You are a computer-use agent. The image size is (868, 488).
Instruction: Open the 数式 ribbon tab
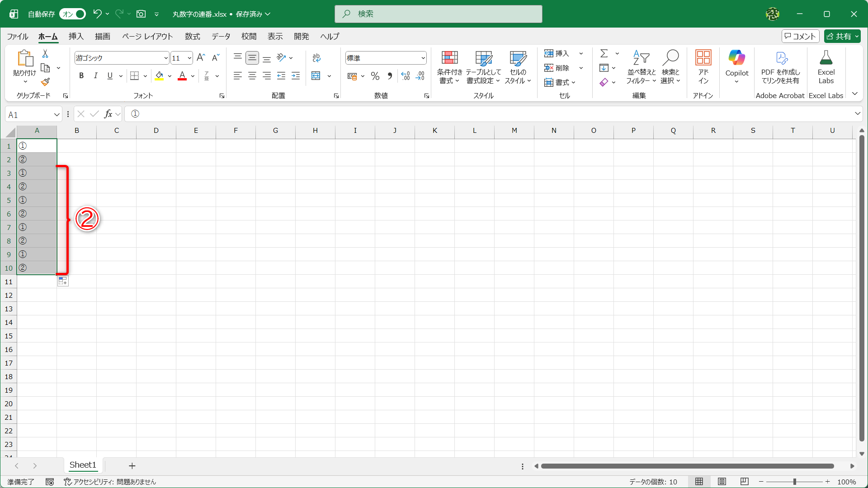coord(192,37)
